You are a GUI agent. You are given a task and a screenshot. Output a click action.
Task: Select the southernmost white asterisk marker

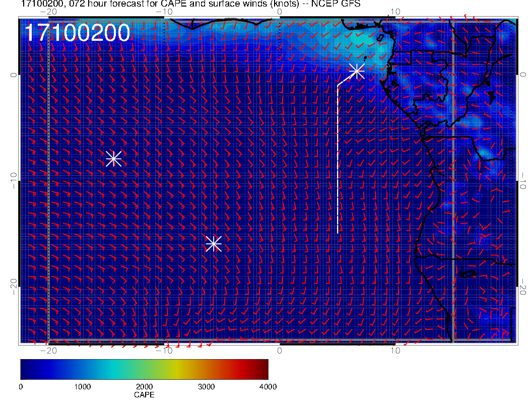(x=214, y=243)
